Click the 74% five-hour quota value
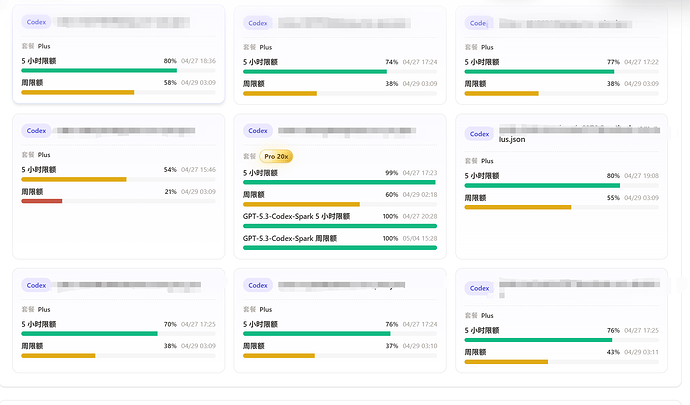The image size is (690, 405). 392,62
